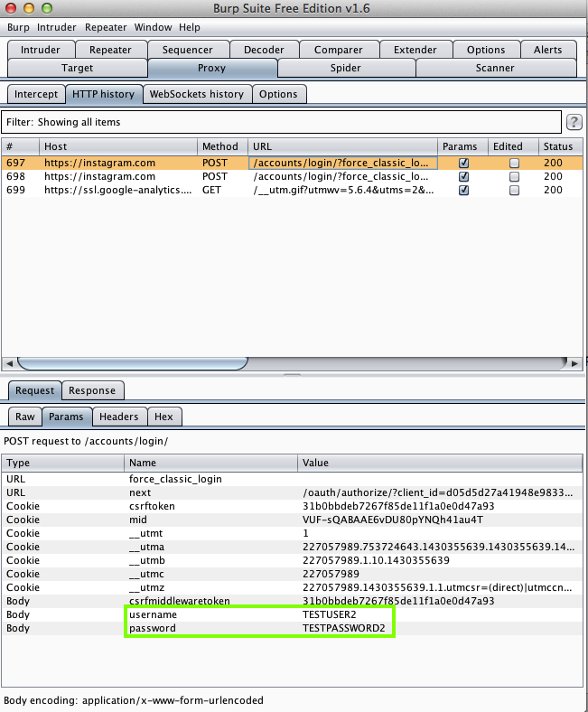
Task: Toggle Edited checkbox for request 699
Action: coord(514,190)
